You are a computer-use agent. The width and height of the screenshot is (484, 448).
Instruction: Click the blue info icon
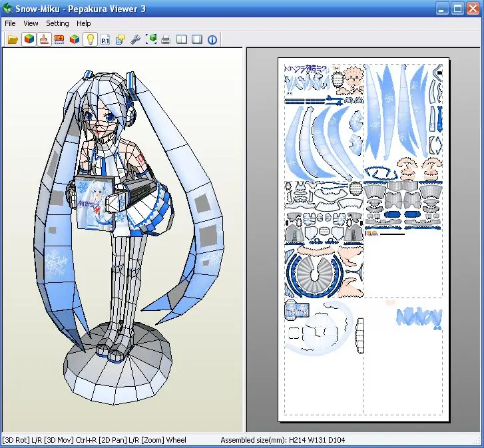pyautogui.click(x=212, y=39)
